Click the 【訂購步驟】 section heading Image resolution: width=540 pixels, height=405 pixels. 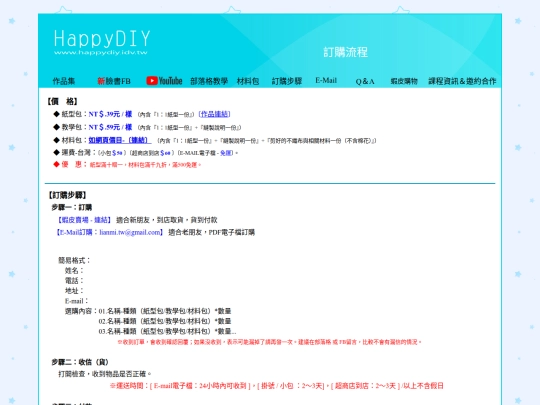67,195
